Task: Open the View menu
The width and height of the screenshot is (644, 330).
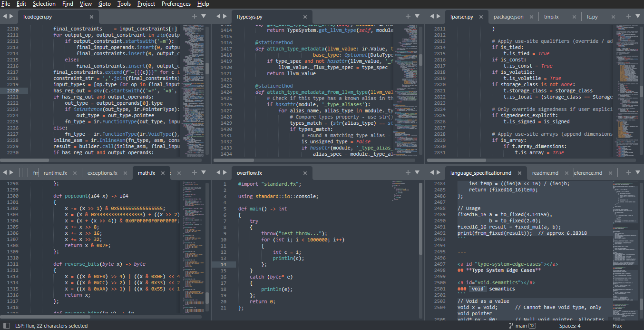Action: click(x=86, y=4)
